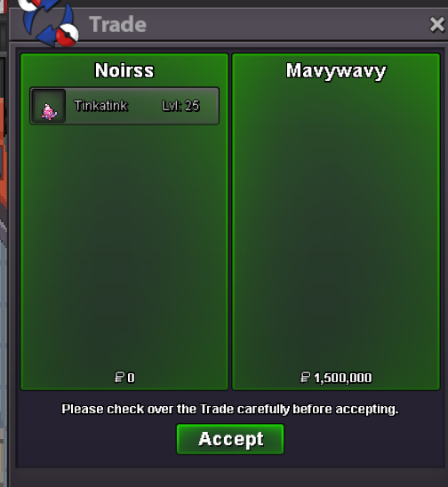Click the Pokedollar symbol beside 1,500,000
This screenshot has height=487, width=448.
tap(305, 378)
